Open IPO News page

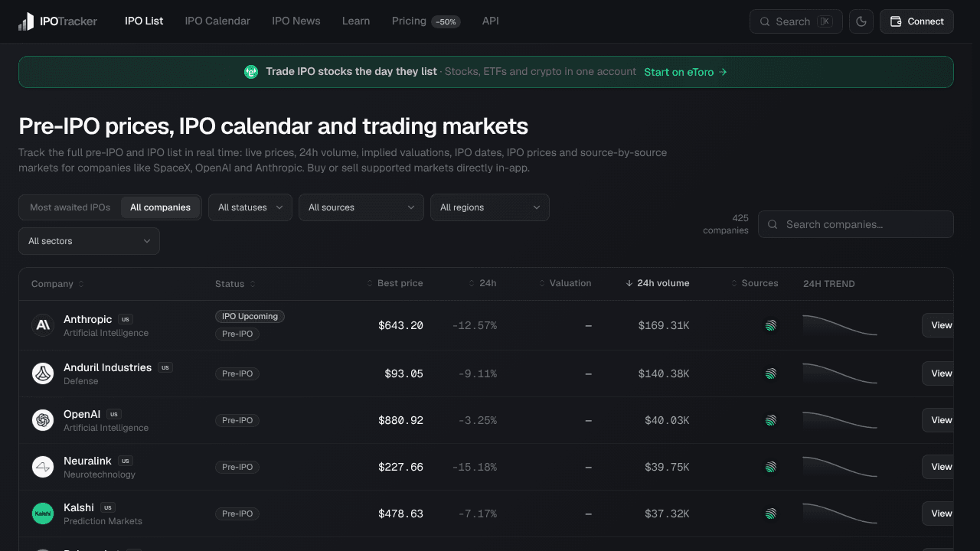pos(296,21)
